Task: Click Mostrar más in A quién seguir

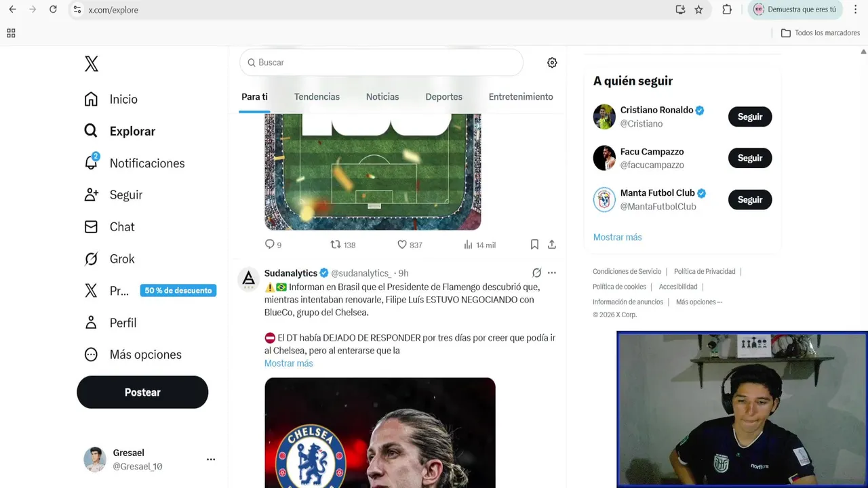Action: pyautogui.click(x=617, y=237)
